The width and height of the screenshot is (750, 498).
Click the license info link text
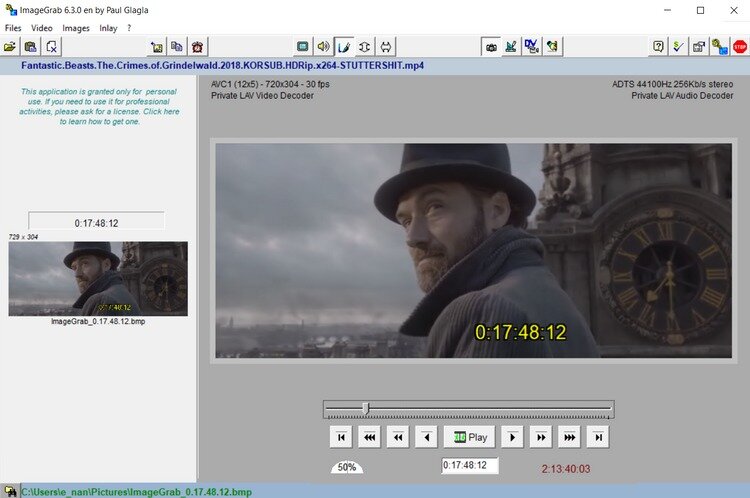pos(99,106)
